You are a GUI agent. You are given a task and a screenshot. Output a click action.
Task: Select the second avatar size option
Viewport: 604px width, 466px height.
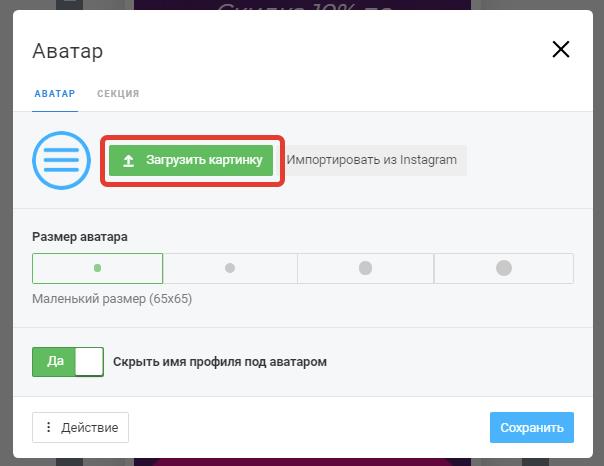[230, 268]
